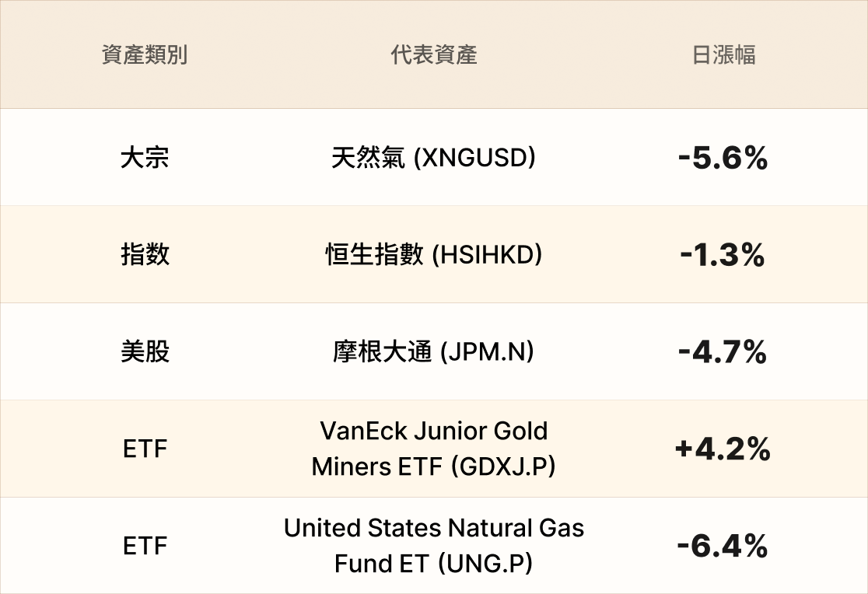Select the 大宗 category cell
The image size is (868, 594).
[x=145, y=158]
